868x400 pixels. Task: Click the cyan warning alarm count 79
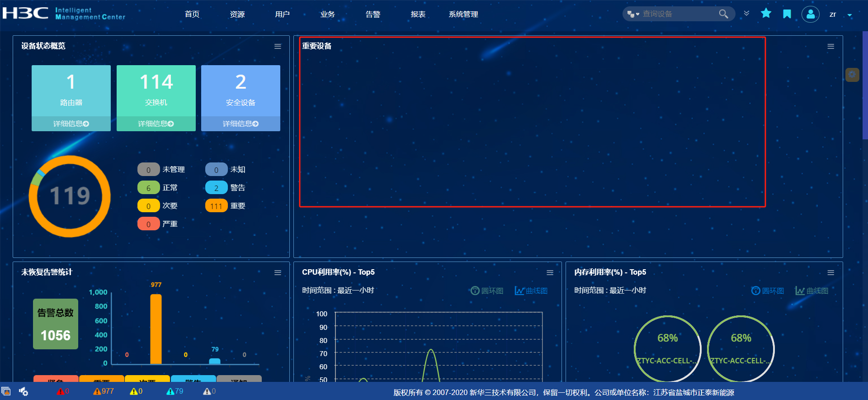tap(175, 391)
